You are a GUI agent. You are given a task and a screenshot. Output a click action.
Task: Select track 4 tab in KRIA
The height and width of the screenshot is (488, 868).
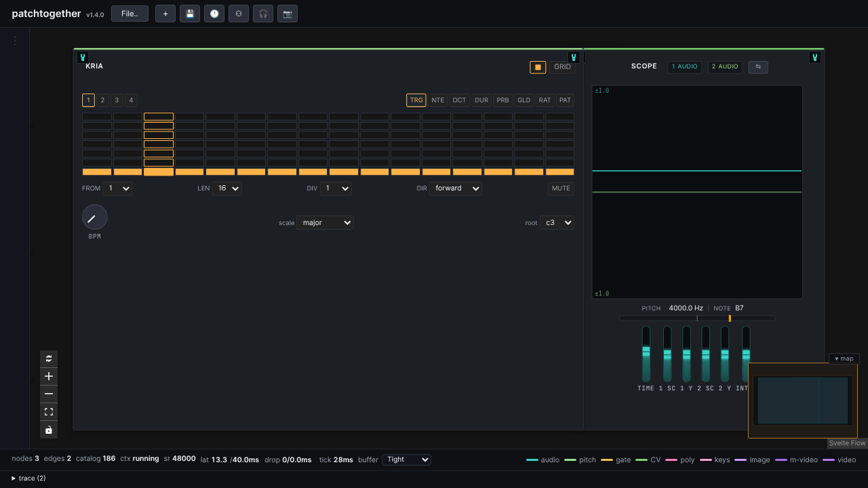point(131,100)
